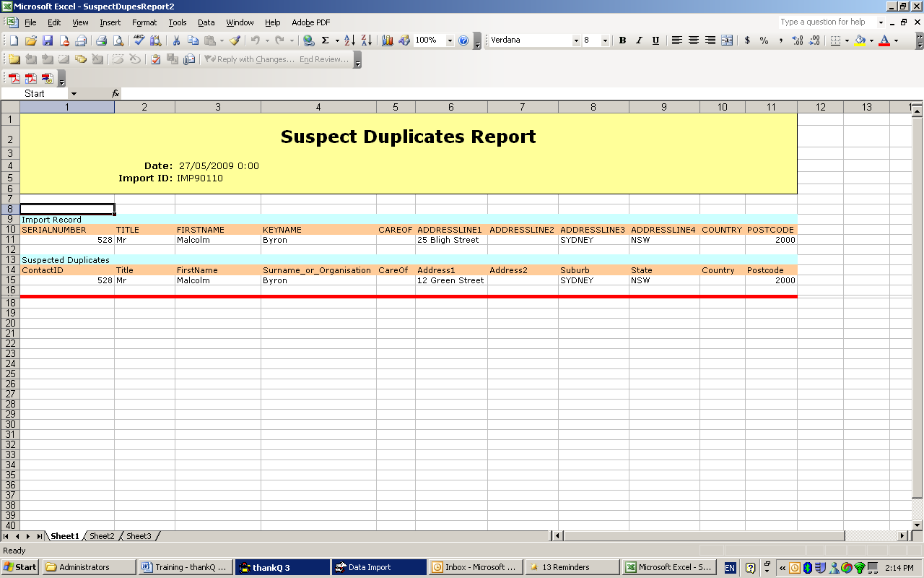Viewport: 924px width, 578px height.
Task: Switch to the Sheet2 tab
Action: [102, 536]
